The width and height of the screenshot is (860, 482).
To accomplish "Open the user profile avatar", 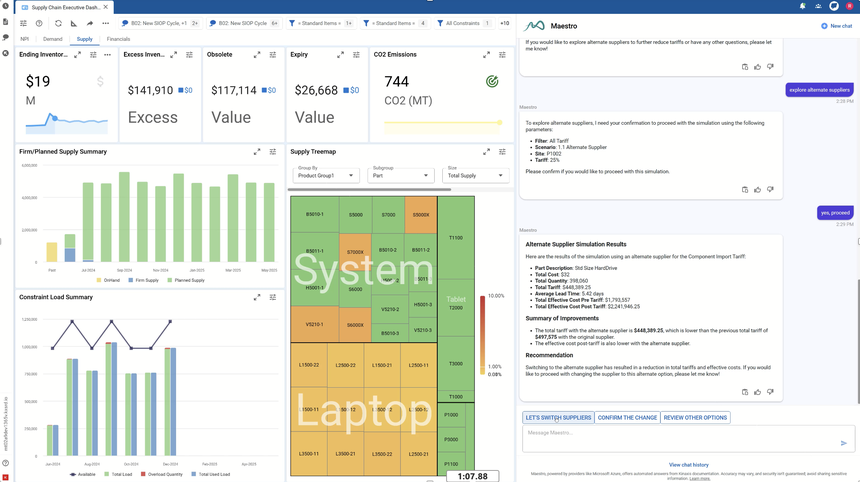I will coord(850,6).
